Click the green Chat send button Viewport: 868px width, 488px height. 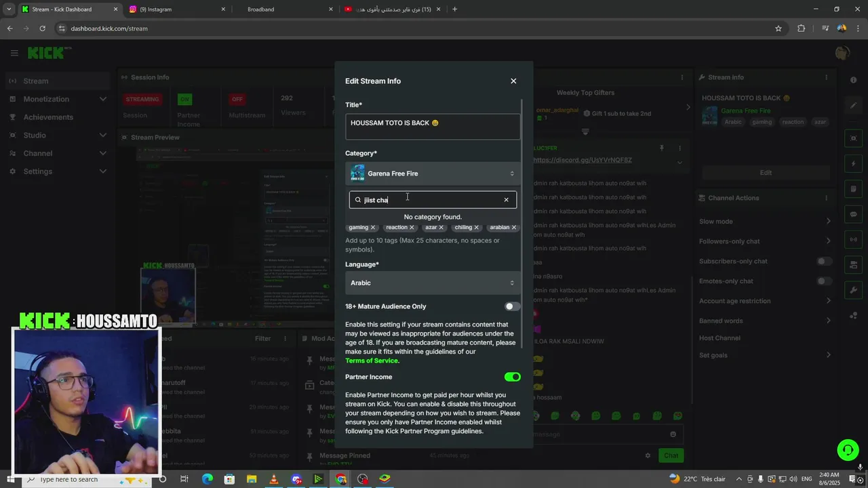pos(671,455)
